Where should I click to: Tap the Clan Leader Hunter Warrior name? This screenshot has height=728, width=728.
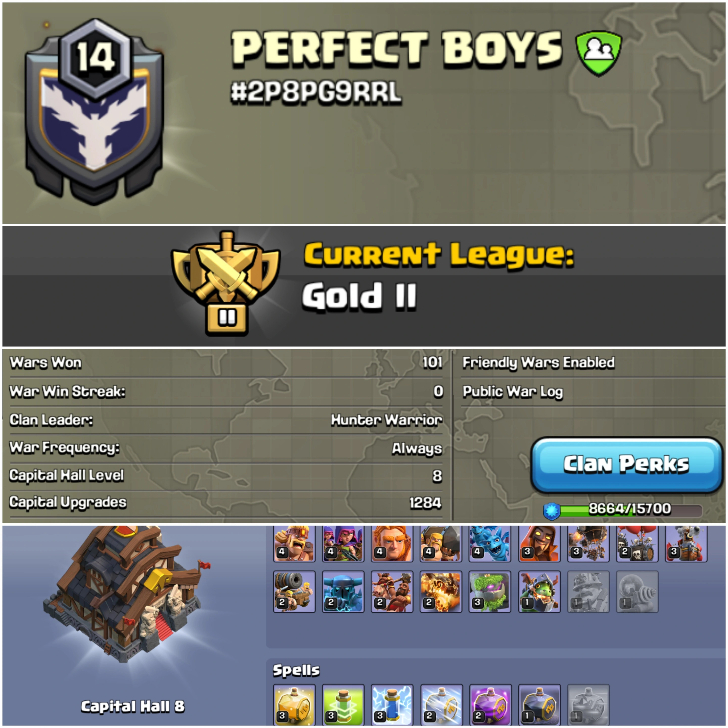tap(386, 420)
